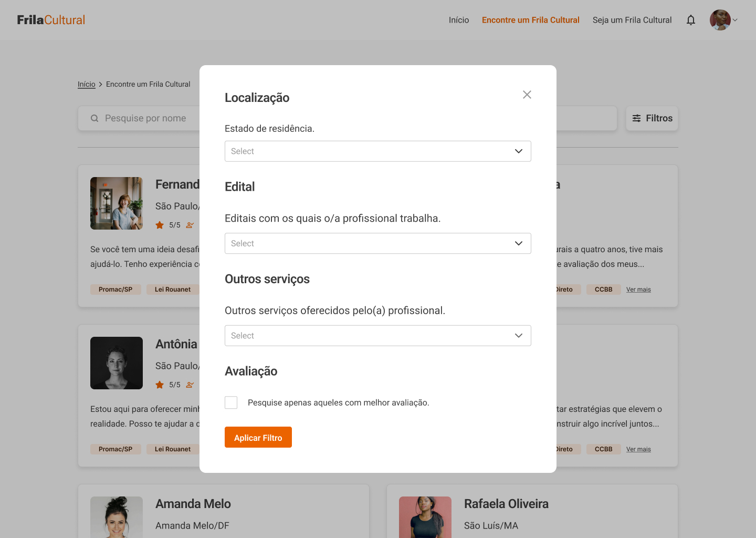The image size is (756, 538).
Task: Close the filter dialog with the X icon
Action: pos(527,95)
